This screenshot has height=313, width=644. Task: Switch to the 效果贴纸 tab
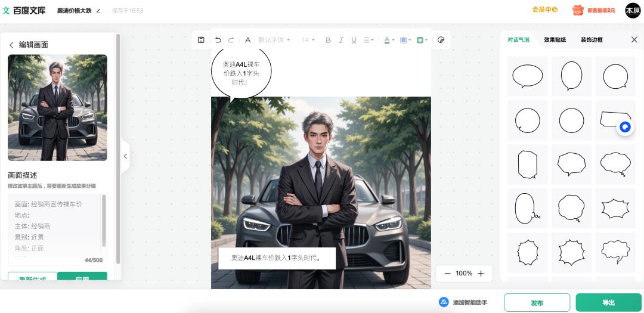coord(555,40)
